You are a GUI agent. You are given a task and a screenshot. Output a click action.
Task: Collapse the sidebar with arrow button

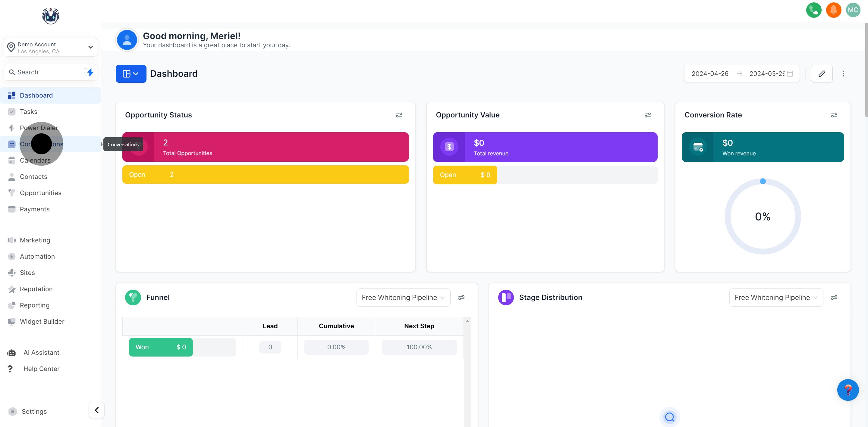point(97,410)
